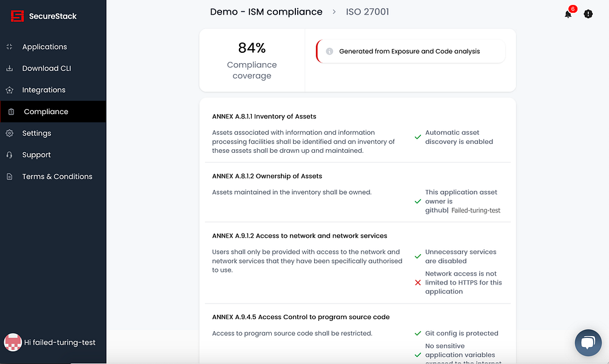Click Access to program source code description
The image size is (609, 364).
292,333
